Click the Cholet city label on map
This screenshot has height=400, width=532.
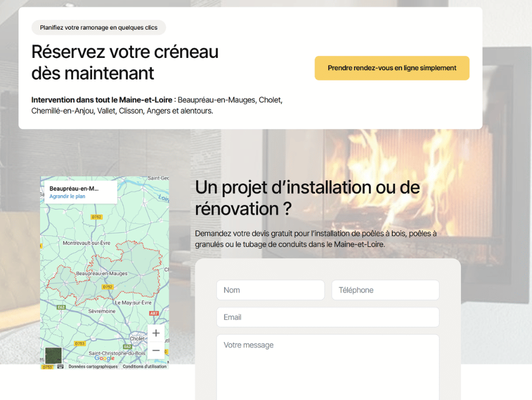pyautogui.click(x=137, y=339)
